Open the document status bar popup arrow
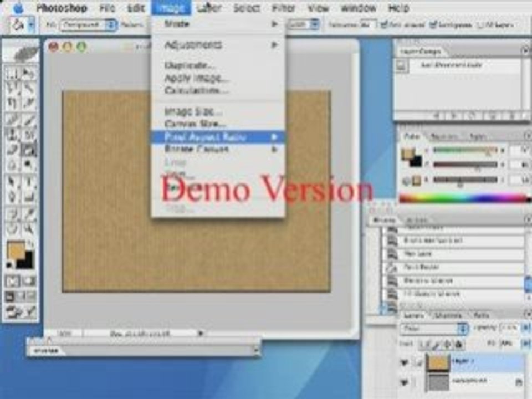The height and width of the screenshot is (399, 532). tap(201, 334)
